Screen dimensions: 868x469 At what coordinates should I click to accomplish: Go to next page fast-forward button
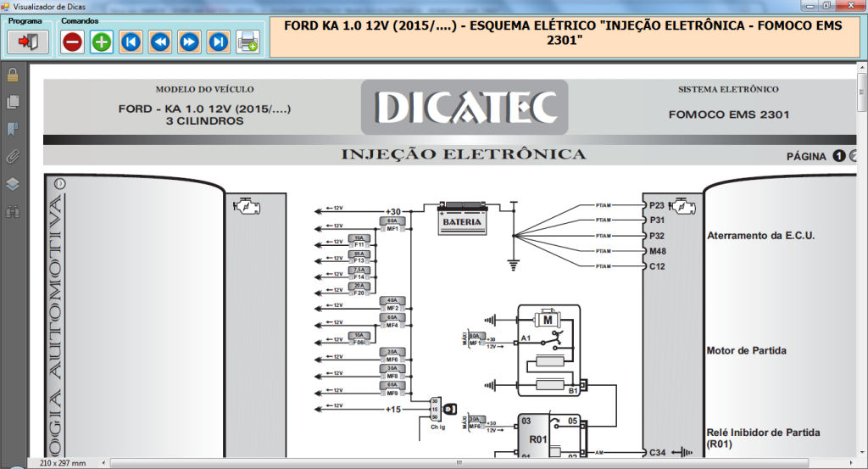tap(189, 42)
